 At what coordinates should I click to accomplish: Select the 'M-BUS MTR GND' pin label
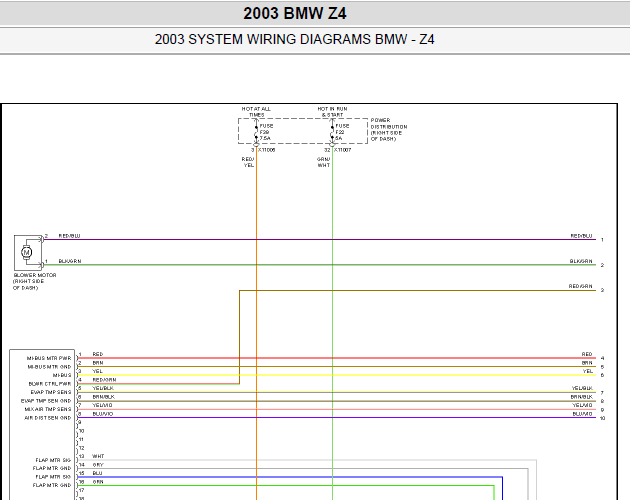[x=49, y=367]
